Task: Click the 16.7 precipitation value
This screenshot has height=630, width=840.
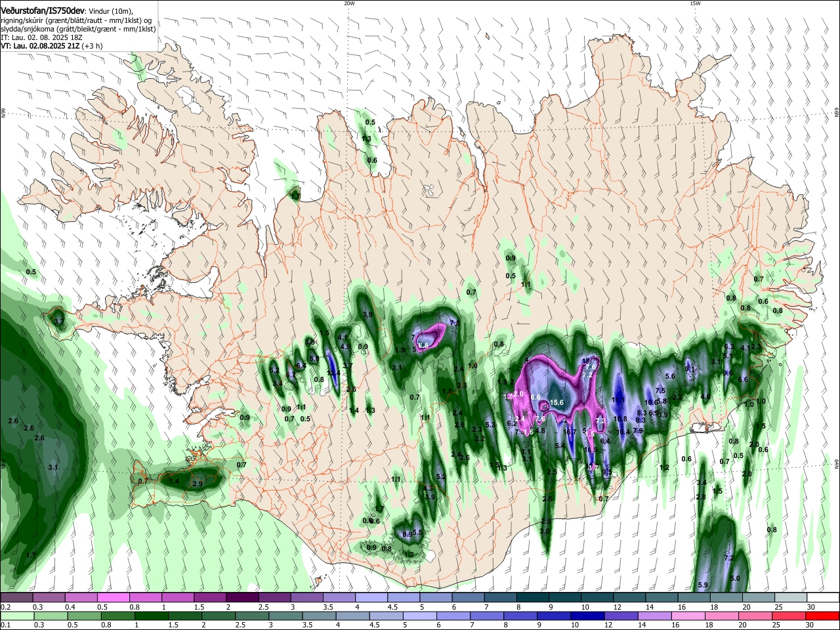Action: point(570,431)
